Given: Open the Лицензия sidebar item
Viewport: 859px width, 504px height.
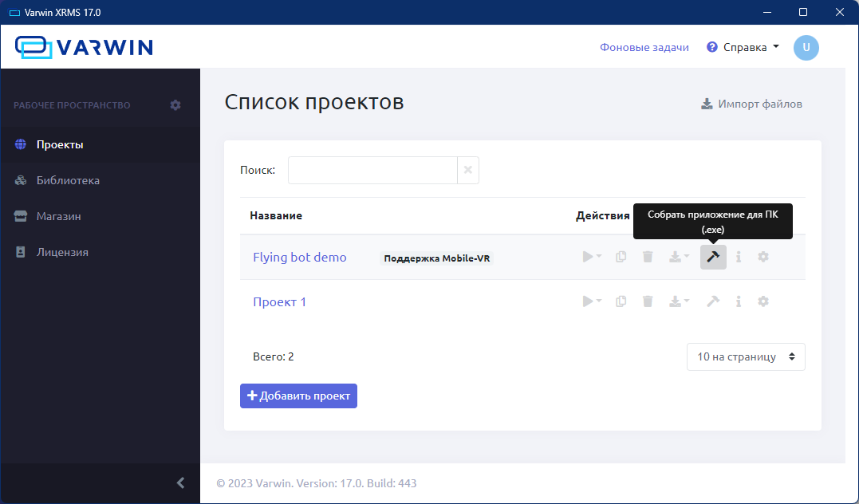Looking at the screenshot, I should (100, 252).
